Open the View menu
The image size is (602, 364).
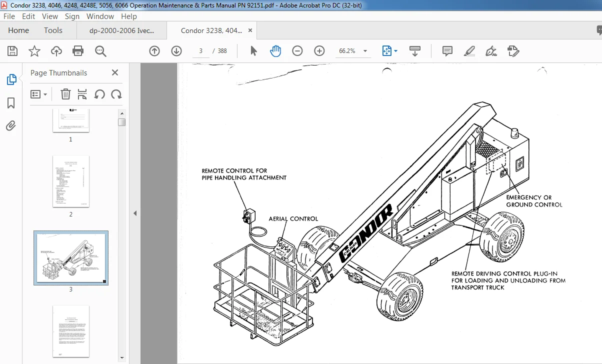click(50, 16)
